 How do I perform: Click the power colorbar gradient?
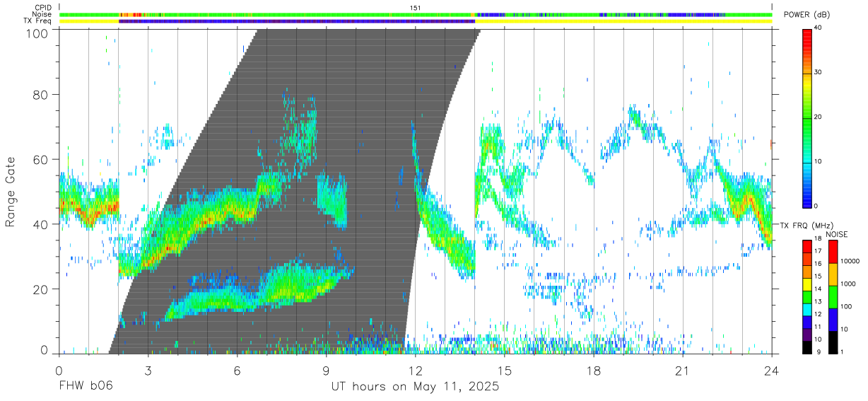806,117
